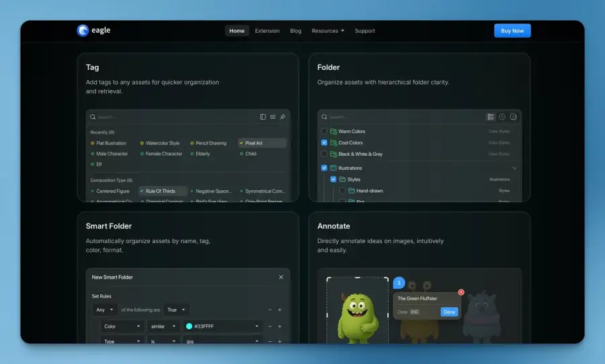Screen dimensions: 605x364
Task: Click the annotation number 1 marker
Action: 399,283
